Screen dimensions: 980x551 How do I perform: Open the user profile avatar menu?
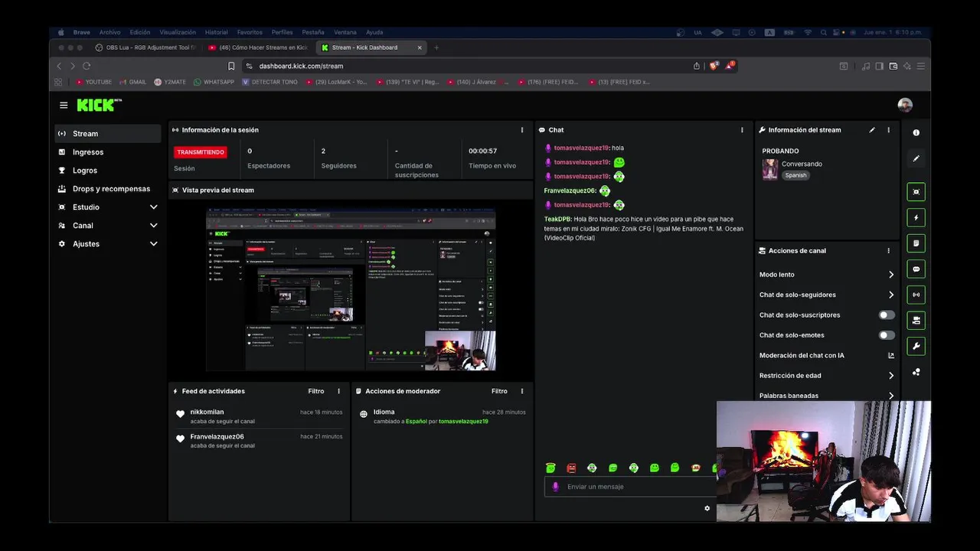pos(905,105)
